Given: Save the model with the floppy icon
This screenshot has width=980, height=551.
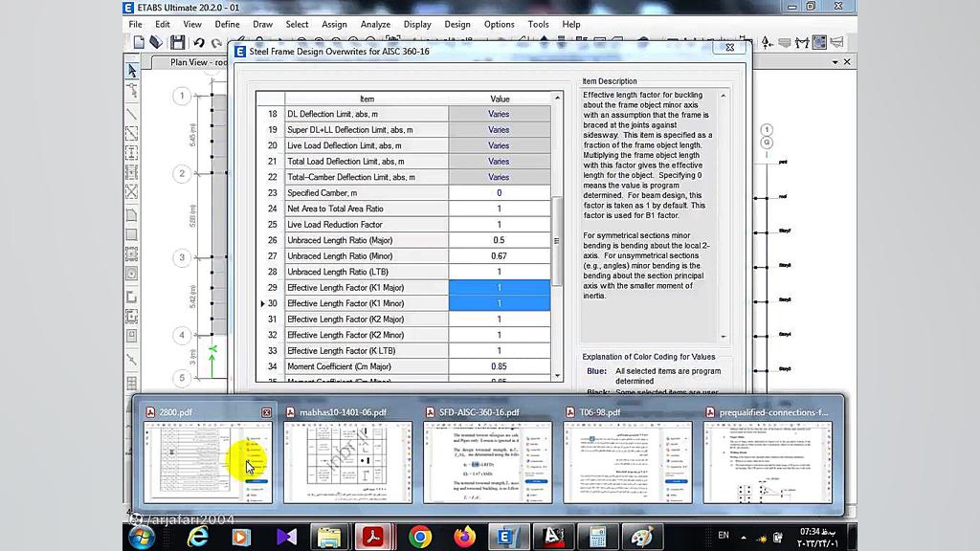Looking at the screenshot, I should tap(177, 42).
